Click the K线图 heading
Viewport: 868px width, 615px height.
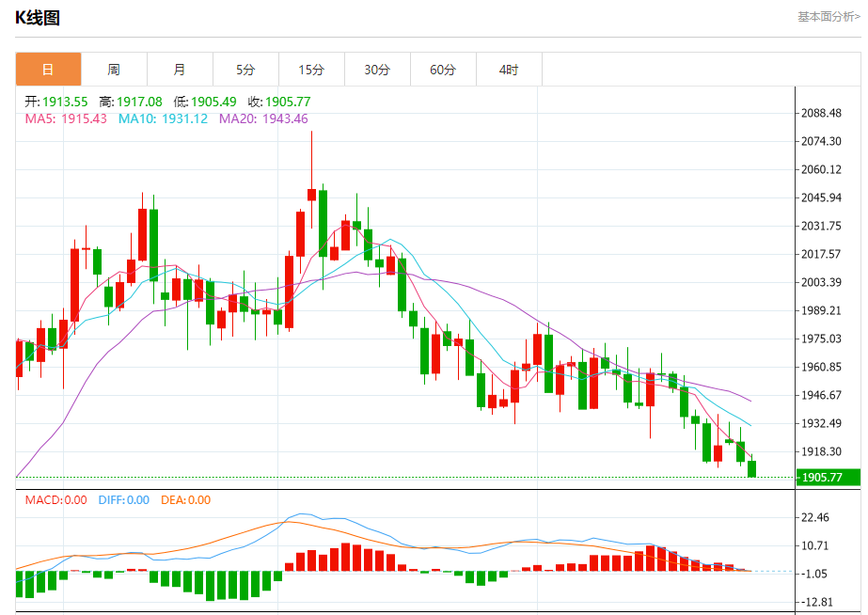tap(37, 18)
